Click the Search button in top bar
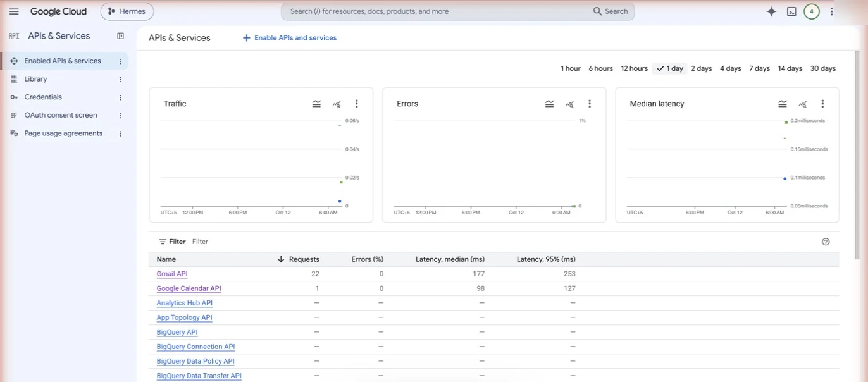 coord(611,11)
